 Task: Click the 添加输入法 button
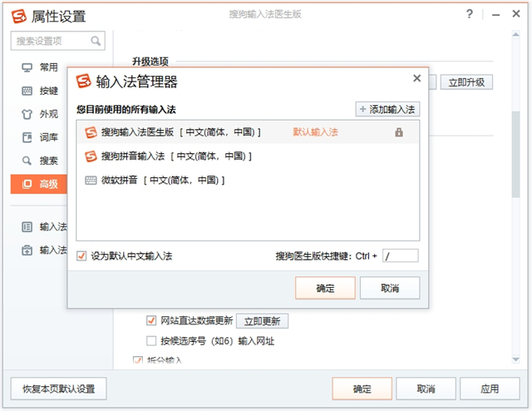[387, 109]
